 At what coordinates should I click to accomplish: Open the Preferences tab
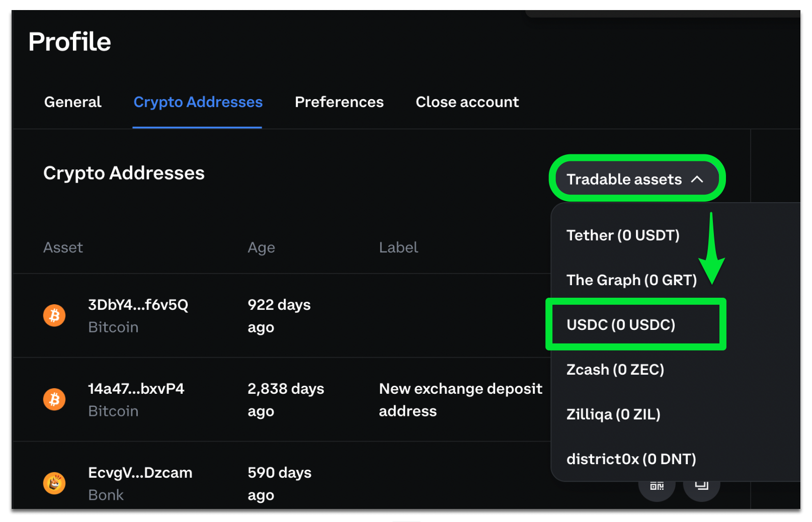coord(339,102)
